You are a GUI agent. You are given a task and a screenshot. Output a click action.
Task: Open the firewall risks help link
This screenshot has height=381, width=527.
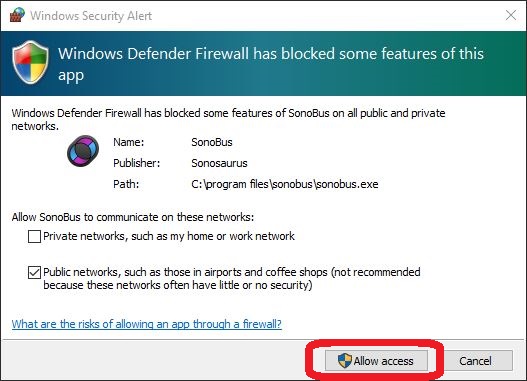pyautogui.click(x=147, y=324)
